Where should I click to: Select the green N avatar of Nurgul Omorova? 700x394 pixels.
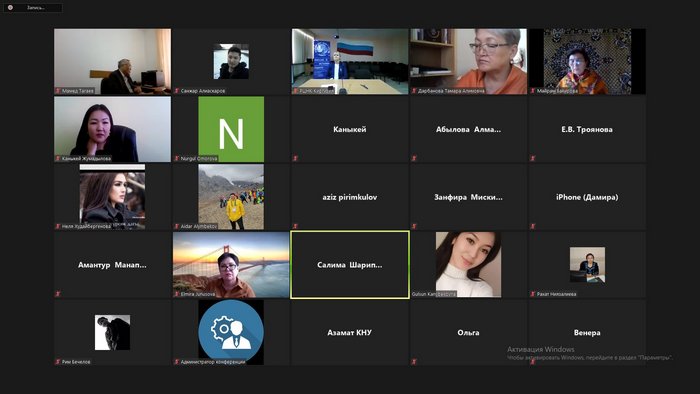pyautogui.click(x=231, y=129)
